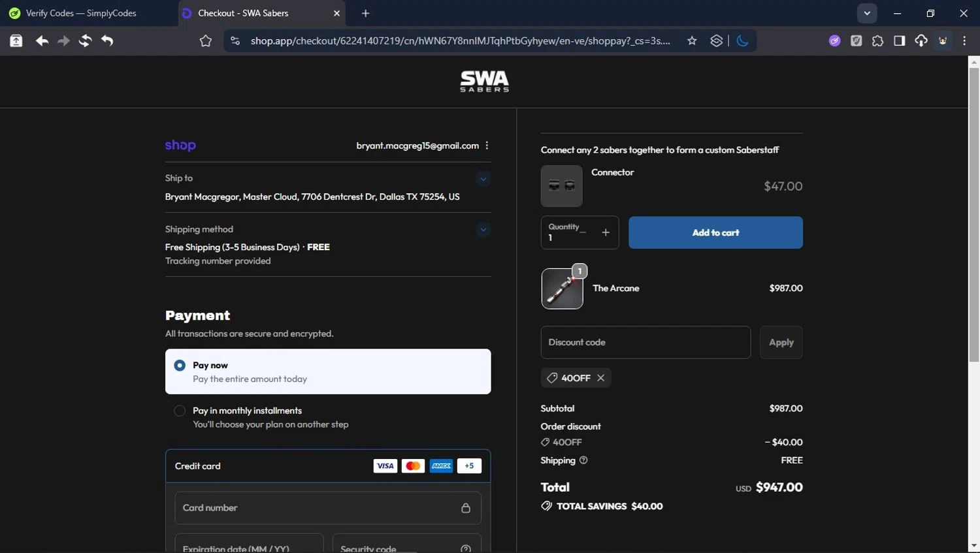The height and width of the screenshot is (553, 980).
Task: Click the browser address bar URL
Action: click(460, 41)
